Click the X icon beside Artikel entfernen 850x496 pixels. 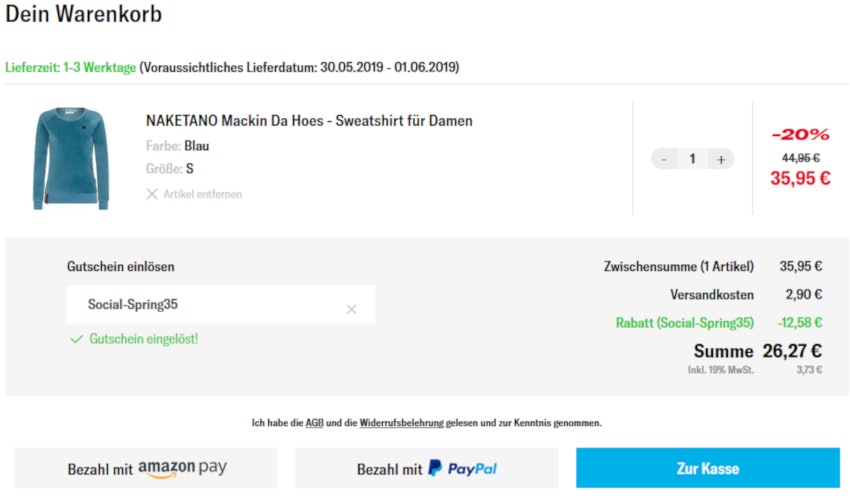(152, 194)
